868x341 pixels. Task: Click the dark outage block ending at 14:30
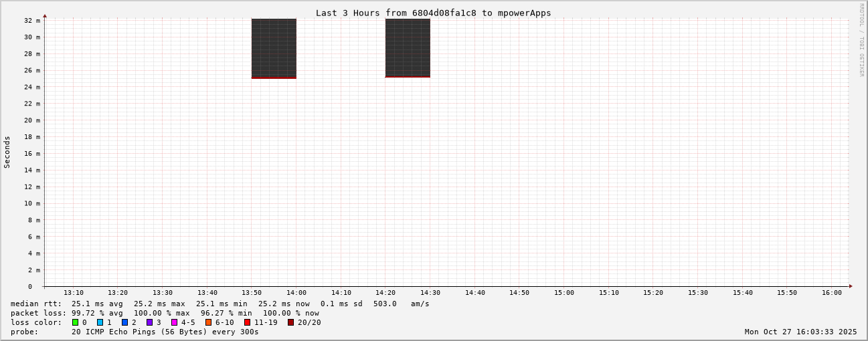(408, 47)
